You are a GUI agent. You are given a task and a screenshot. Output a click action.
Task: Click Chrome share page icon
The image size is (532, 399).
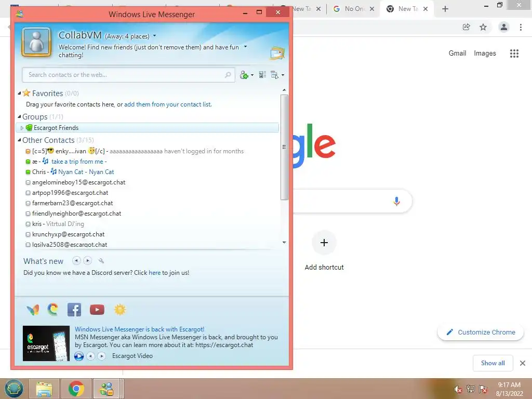(467, 27)
